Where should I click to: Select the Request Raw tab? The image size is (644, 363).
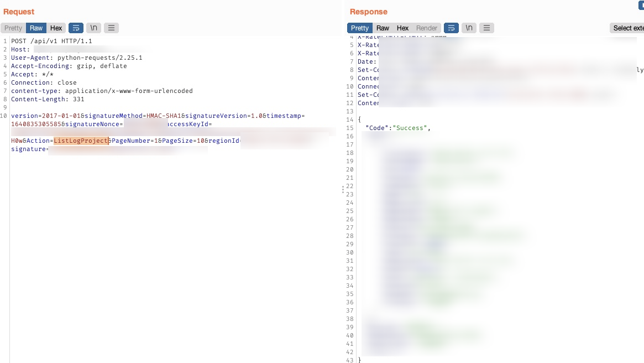coord(36,28)
